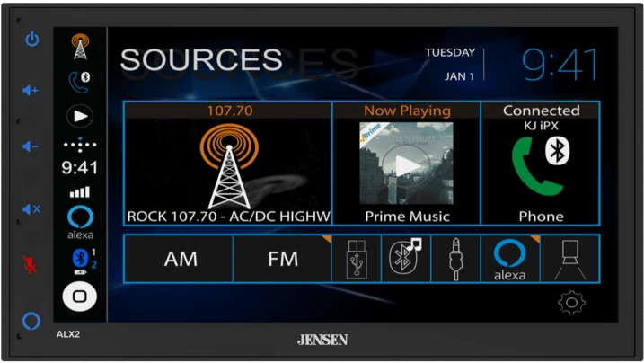
Task: Play the Prime Music album art
Action: click(x=407, y=163)
